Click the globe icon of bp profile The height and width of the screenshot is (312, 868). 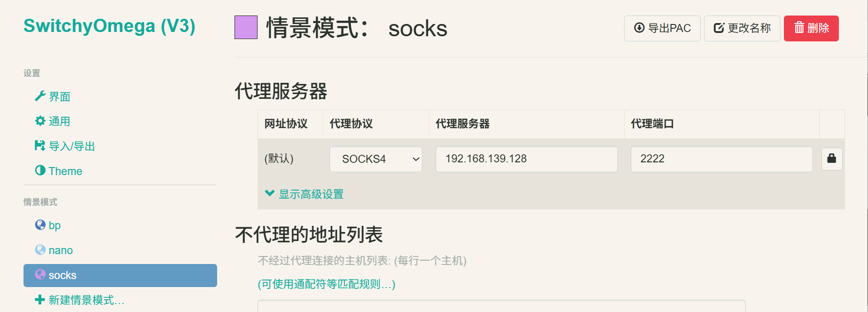tap(40, 225)
